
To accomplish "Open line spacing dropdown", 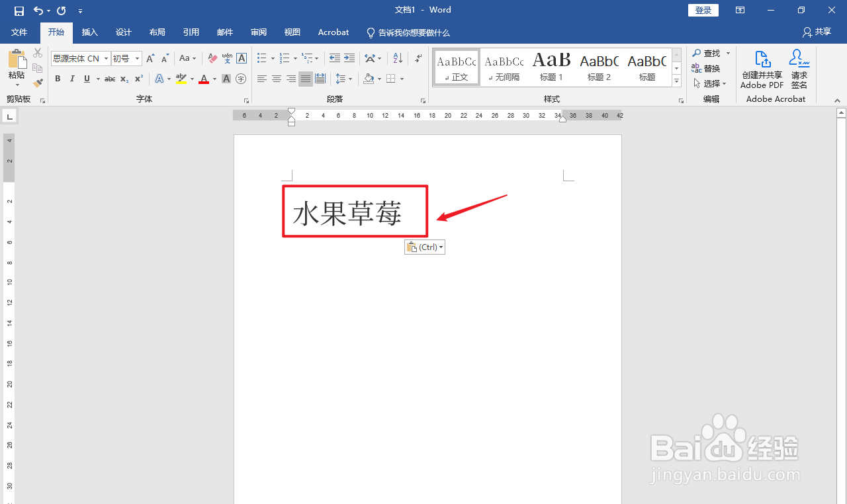I will pos(350,79).
